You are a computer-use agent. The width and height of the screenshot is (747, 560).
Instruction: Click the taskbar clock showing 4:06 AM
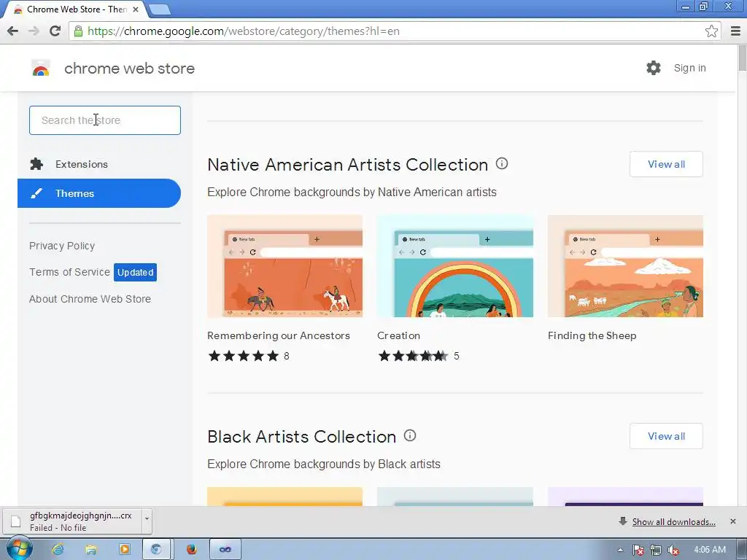pyautogui.click(x=710, y=550)
